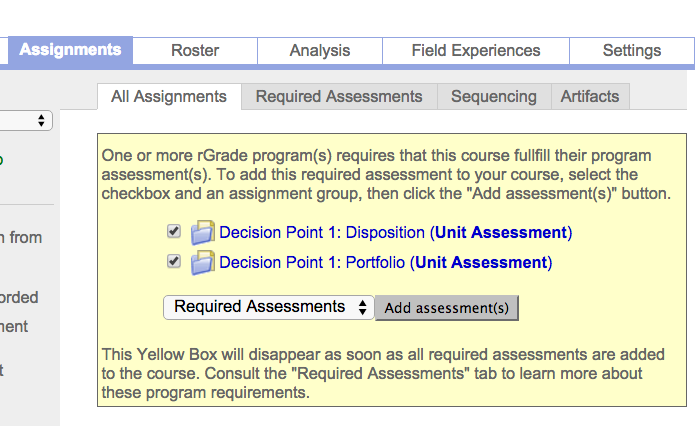Show the All Assignments sub-tab
Screen dimensions: 699x426
click(x=169, y=97)
